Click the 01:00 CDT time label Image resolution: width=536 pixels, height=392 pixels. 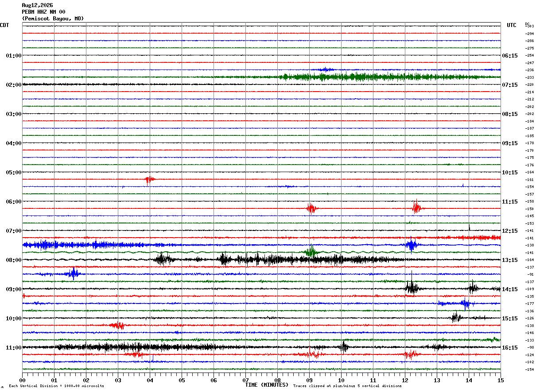14,56
